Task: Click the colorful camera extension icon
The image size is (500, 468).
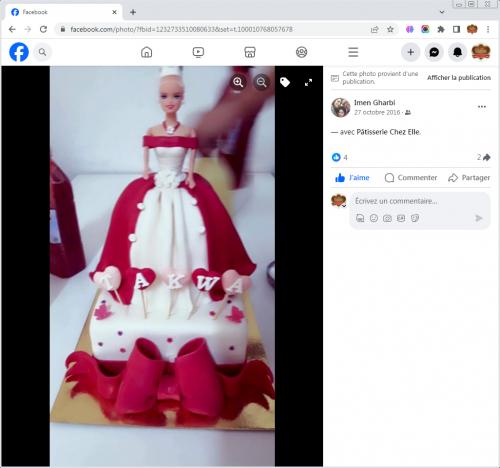Action: tap(425, 29)
